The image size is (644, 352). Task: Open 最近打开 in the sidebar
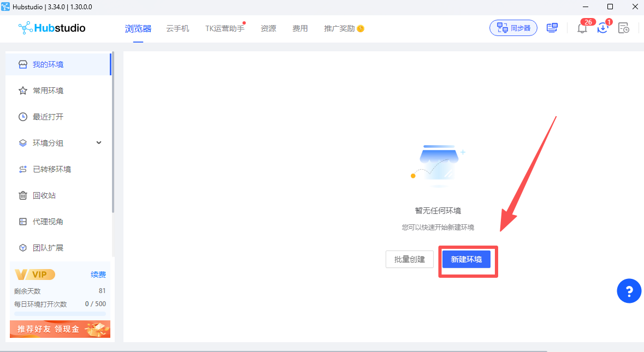48,117
